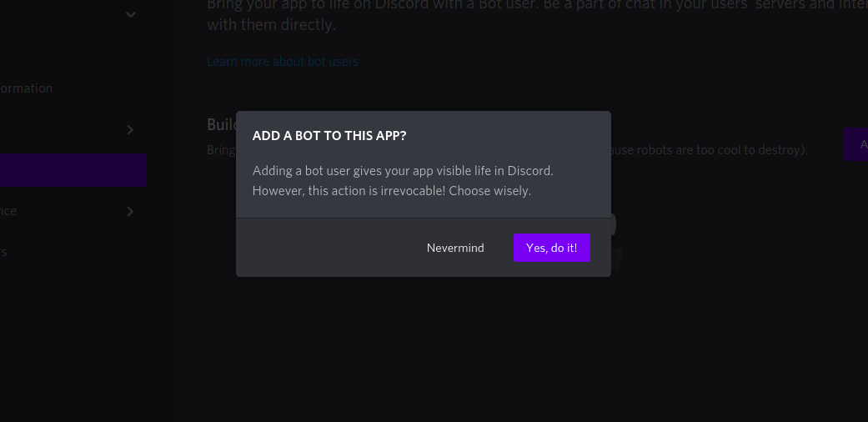
Task: Open the bottom sidebar item below "nce"
Action: pyautogui.click(x=4, y=252)
